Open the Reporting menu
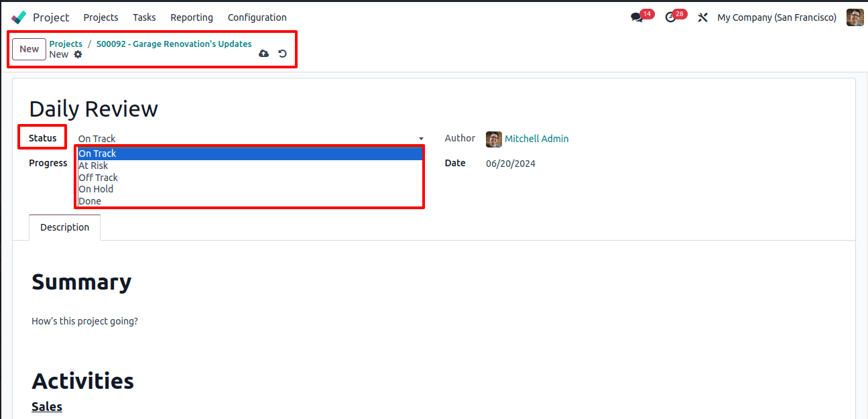868x419 pixels. pyautogui.click(x=192, y=17)
